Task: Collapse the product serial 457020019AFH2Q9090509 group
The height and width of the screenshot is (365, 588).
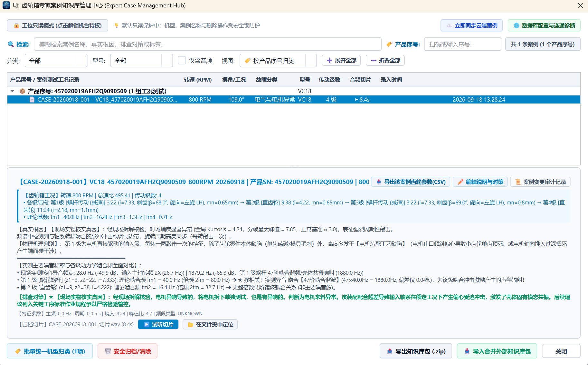Action: pyautogui.click(x=12, y=91)
